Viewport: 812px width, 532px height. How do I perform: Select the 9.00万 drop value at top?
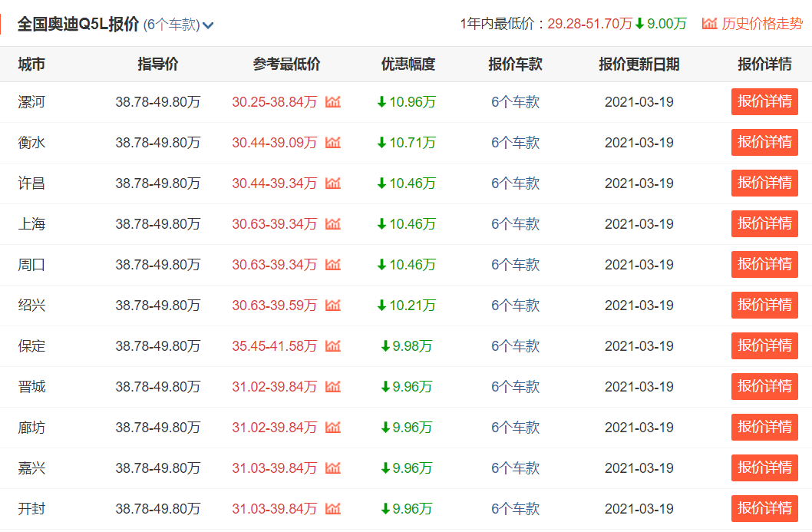click(666, 23)
